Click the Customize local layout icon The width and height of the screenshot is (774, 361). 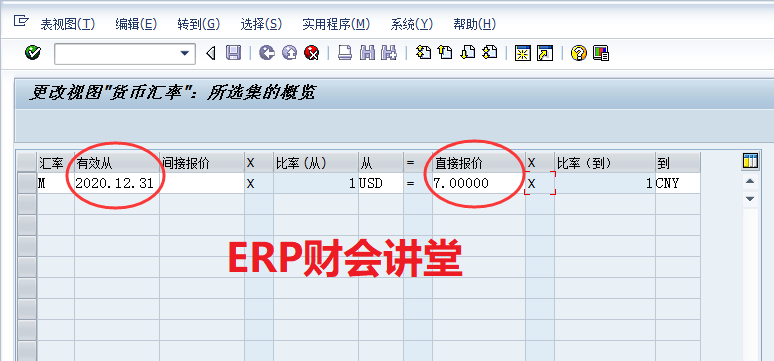point(601,52)
